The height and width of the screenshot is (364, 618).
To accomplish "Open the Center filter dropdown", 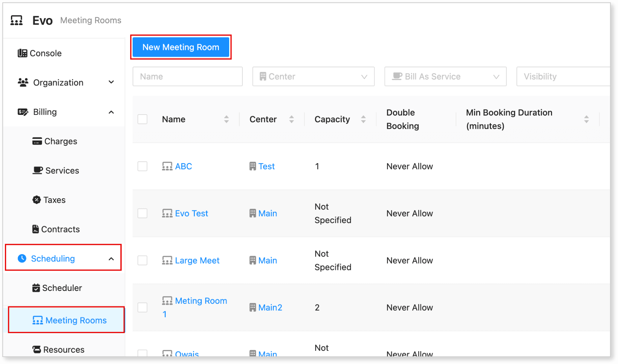I will click(x=313, y=76).
